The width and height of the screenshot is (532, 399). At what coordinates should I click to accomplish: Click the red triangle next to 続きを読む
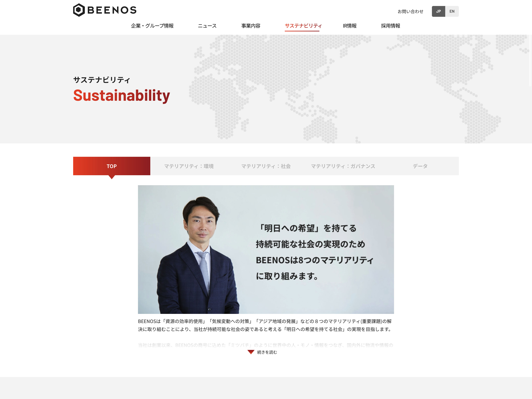(x=251, y=352)
